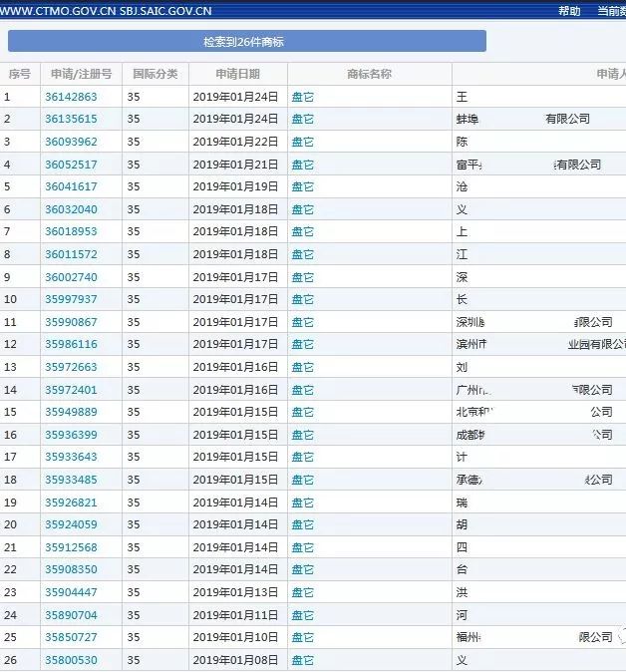626x672 pixels.
Task: Open trademark name 盘它 in row 5
Action: (x=302, y=186)
